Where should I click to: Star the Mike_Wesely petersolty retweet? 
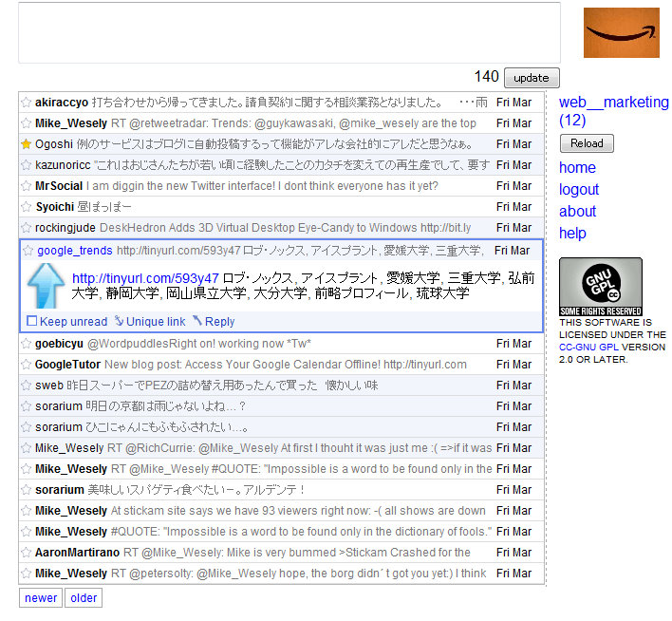coord(27,574)
